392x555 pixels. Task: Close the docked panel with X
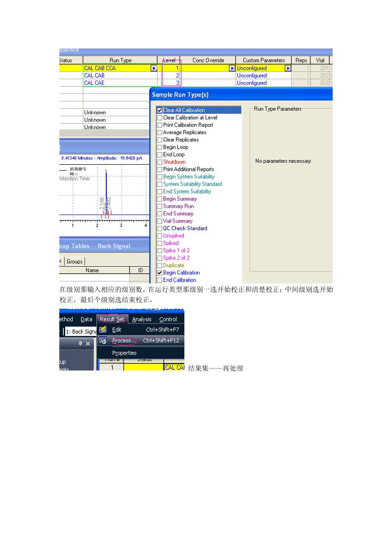point(88,344)
